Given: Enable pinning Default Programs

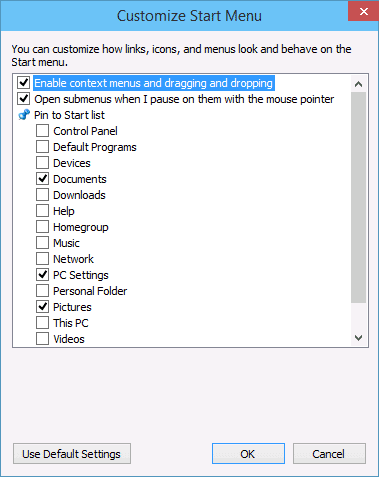Looking at the screenshot, I should pyautogui.click(x=42, y=147).
